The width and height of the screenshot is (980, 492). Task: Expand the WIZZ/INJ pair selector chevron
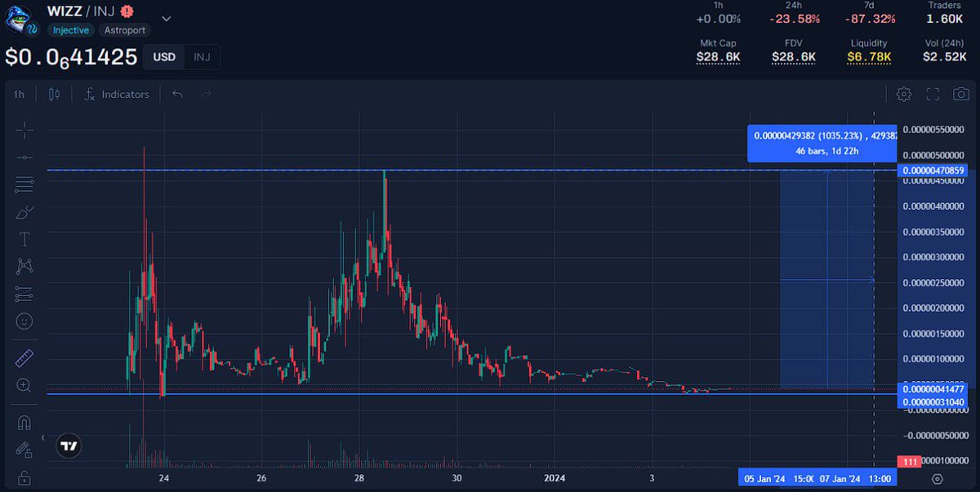pyautogui.click(x=166, y=18)
